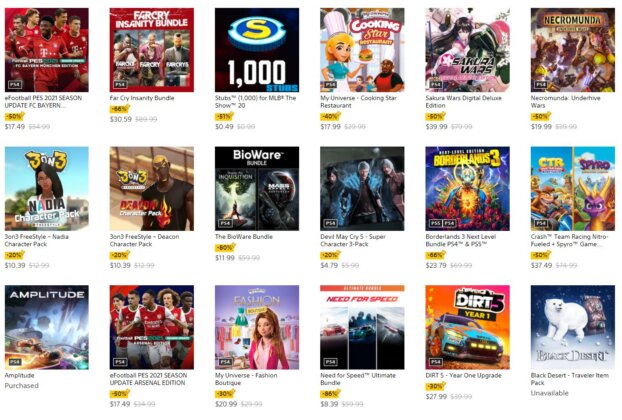Open the BioWare Bundle cover image
Screen dimensions: 622x420
(257, 189)
